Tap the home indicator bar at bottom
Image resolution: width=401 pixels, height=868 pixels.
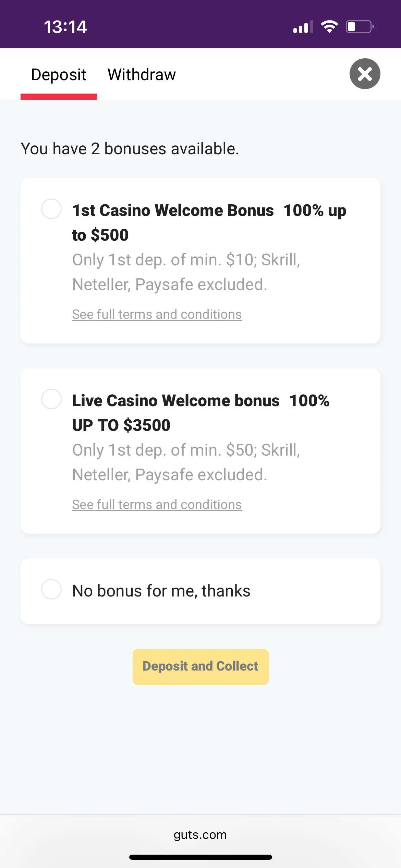pos(200,857)
